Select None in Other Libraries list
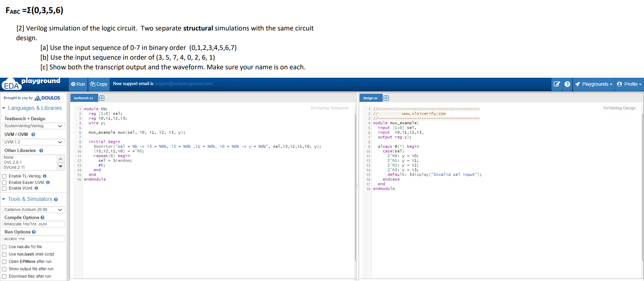The height and width of the screenshot is (281, 644). pos(8,157)
